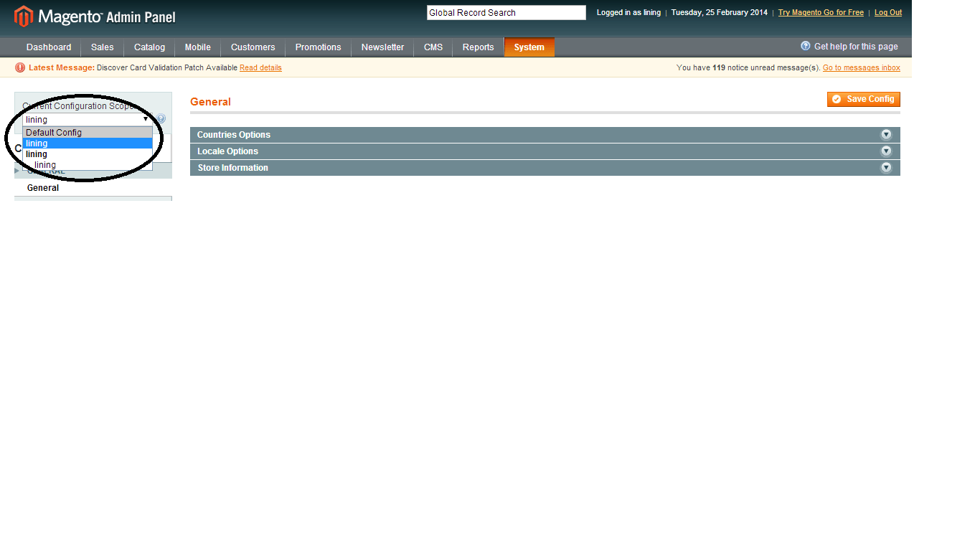Open the Catalog menu
The image size is (980, 551).
tap(149, 47)
